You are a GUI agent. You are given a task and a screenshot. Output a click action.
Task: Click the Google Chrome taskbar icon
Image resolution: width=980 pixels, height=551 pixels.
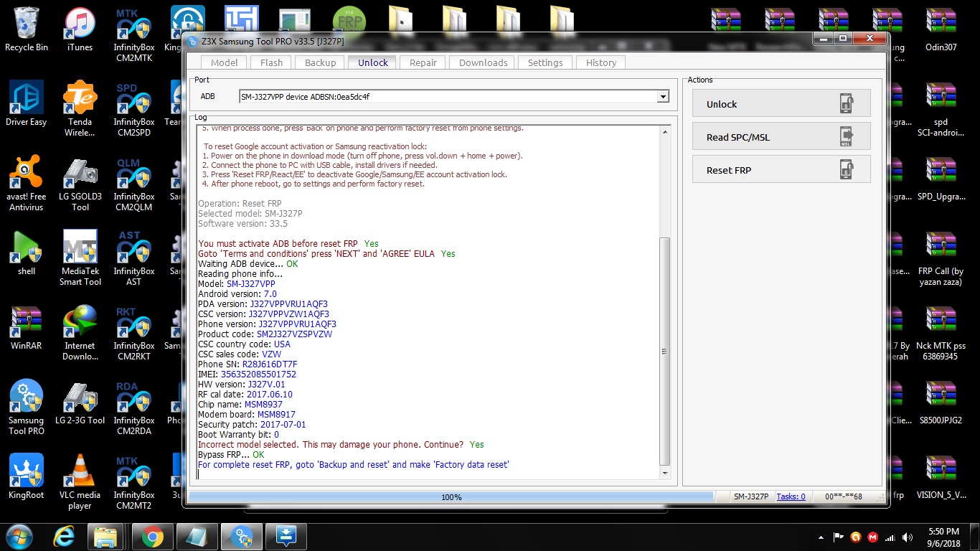coord(151,537)
